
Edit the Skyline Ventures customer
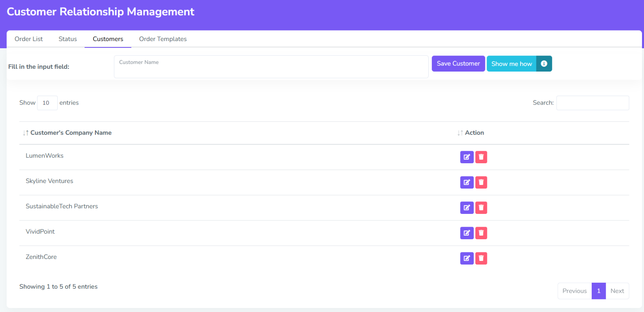pyautogui.click(x=466, y=183)
